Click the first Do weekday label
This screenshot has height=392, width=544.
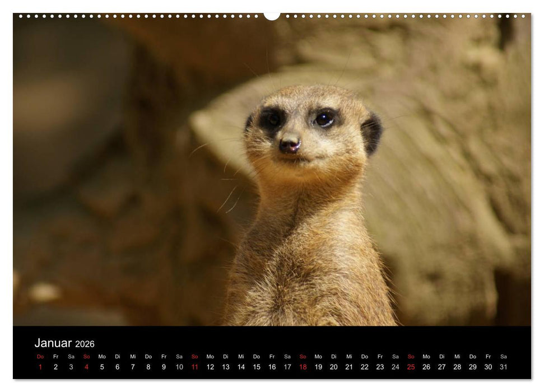[40, 356]
